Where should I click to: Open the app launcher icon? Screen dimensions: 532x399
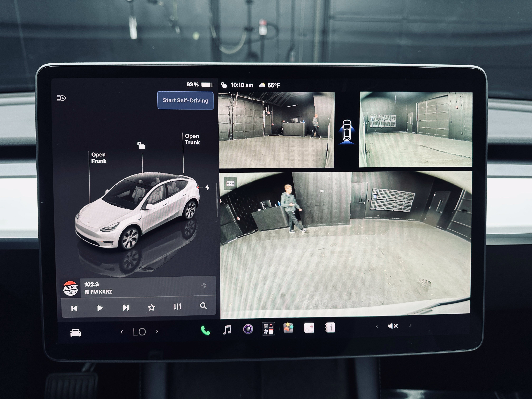(x=268, y=329)
